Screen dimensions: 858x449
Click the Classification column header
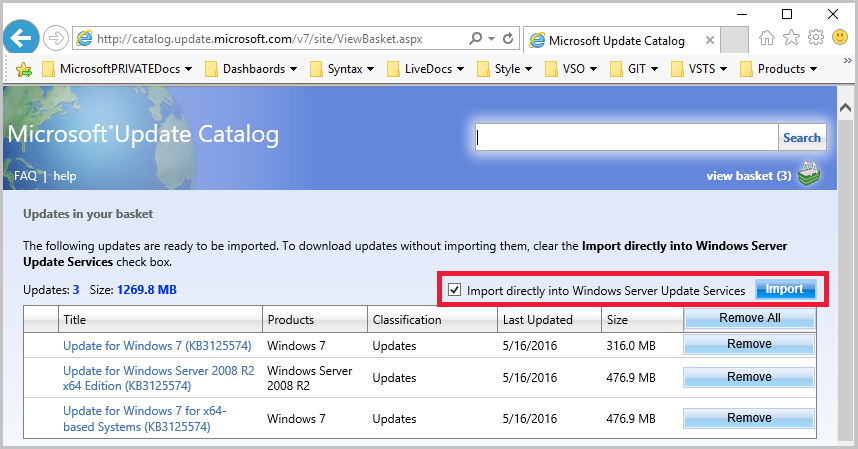[432, 319]
